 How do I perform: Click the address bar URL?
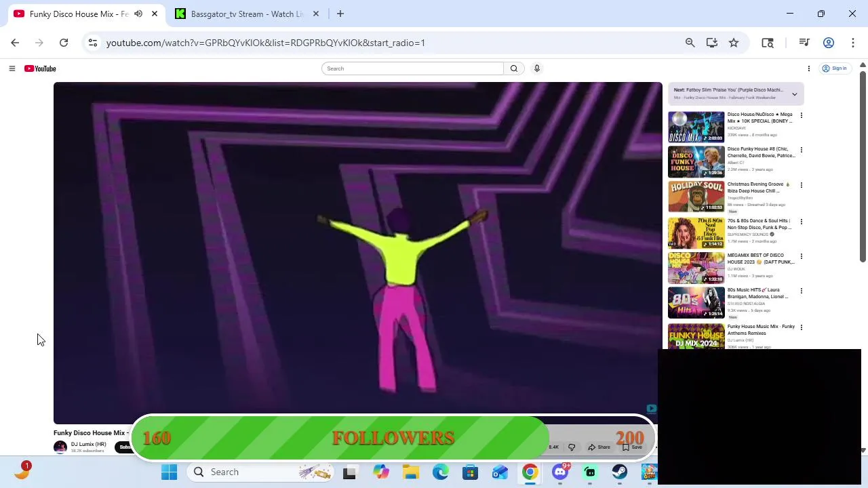click(266, 43)
